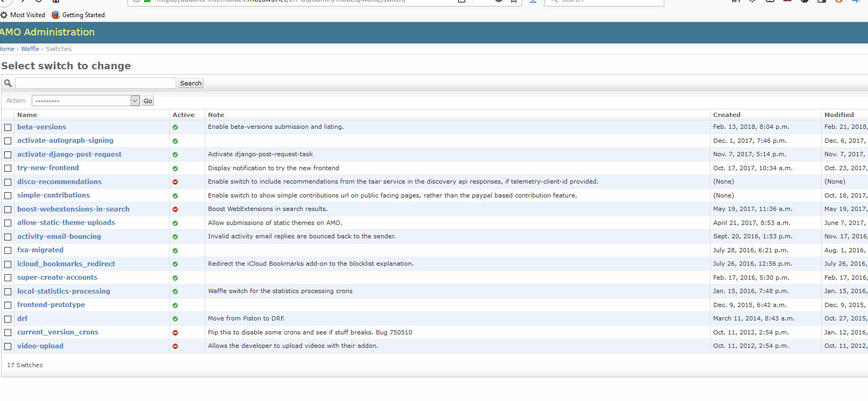Image resolution: width=868 pixels, height=401 pixels.
Task: Tick the video-upload row checkbox
Action: coord(8,347)
